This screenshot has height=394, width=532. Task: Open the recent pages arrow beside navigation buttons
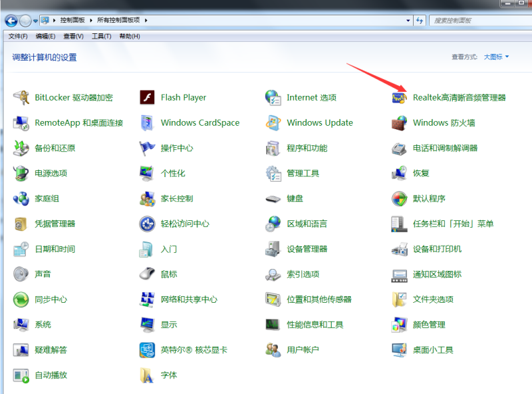[x=35, y=21]
